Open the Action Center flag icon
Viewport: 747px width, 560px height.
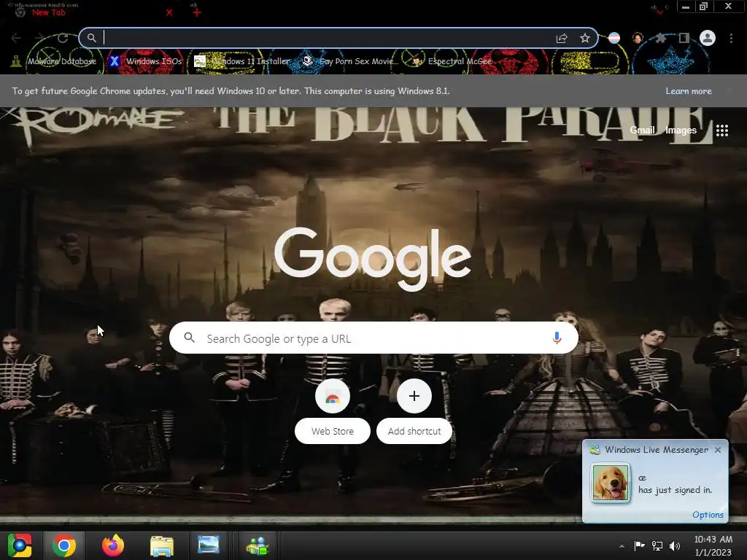click(x=639, y=545)
